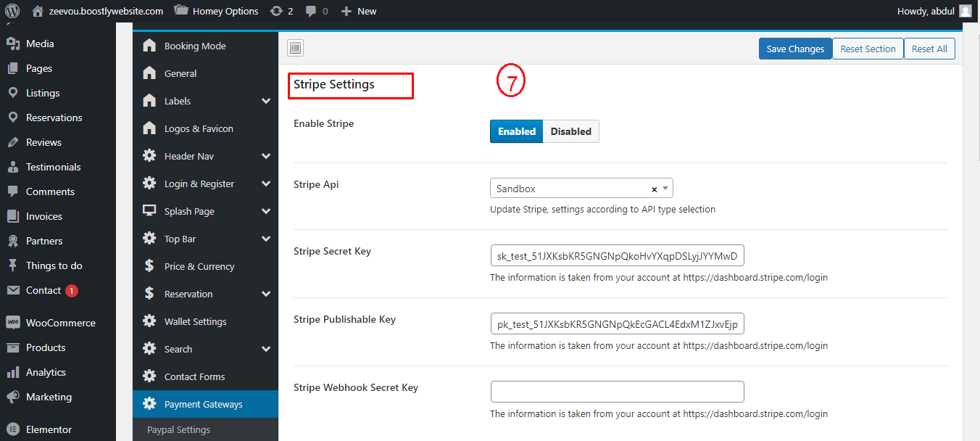This screenshot has height=441, width=980.
Task: Click the Price & Currency dollar icon
Action: coord(149,266)
